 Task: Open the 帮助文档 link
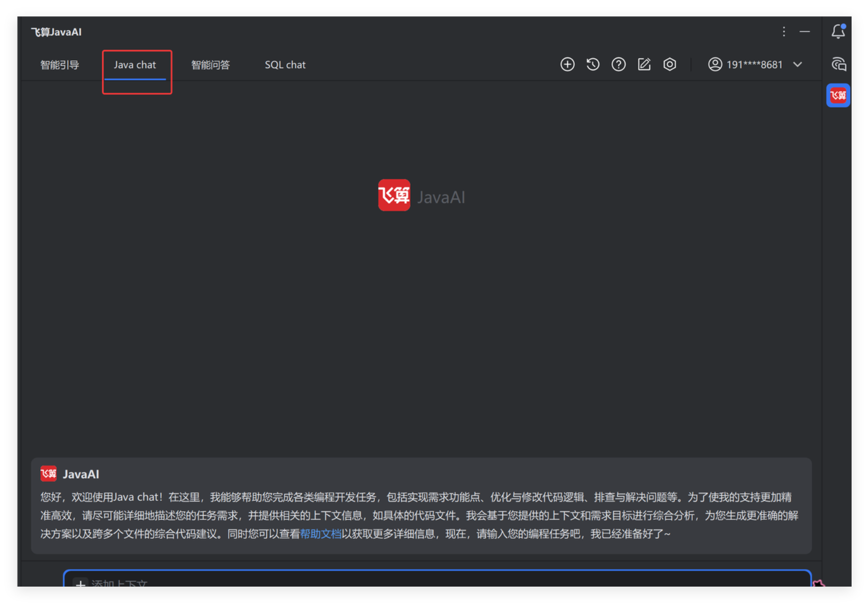[320, 534]
